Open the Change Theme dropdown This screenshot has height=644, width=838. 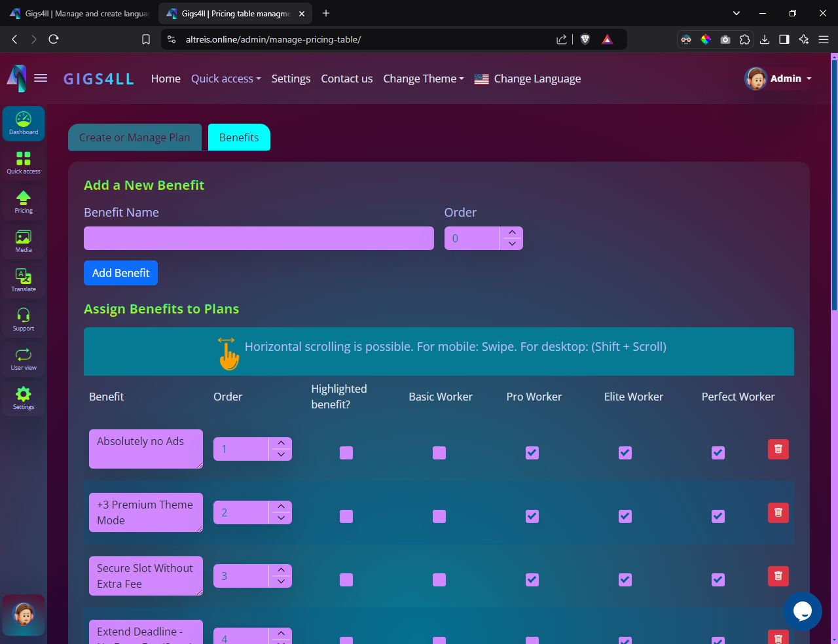point(423,79)
